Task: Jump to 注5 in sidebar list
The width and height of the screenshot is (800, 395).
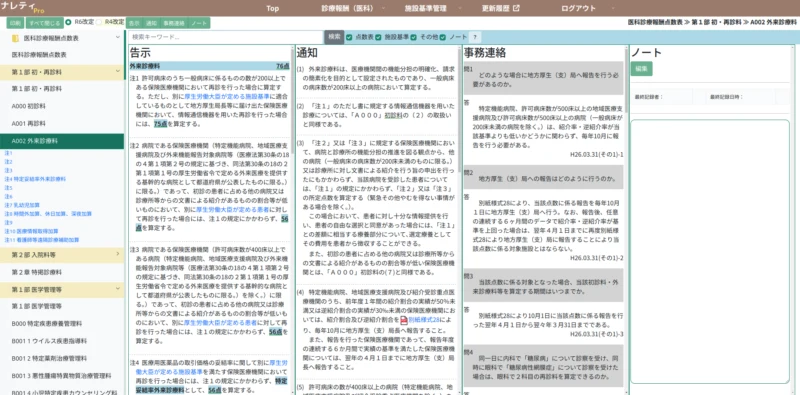Action: (8, 188)
